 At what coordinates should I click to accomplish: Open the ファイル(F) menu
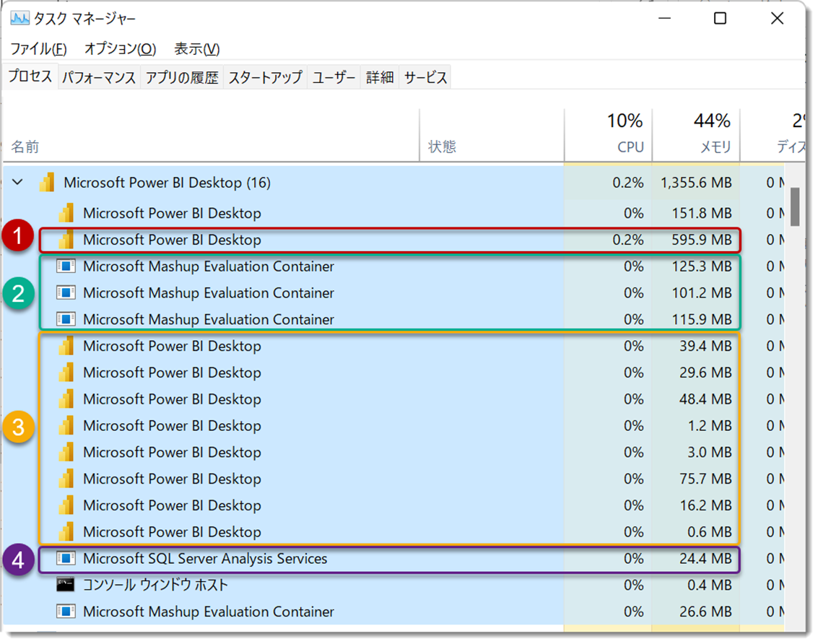click(x=38, y=49)
